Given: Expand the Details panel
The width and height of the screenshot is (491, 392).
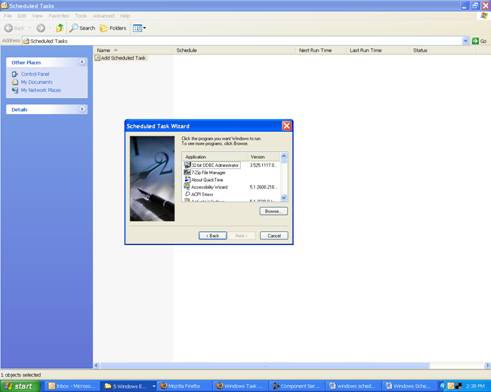Looking at the screenshot, I should click(x=82, y=109).
